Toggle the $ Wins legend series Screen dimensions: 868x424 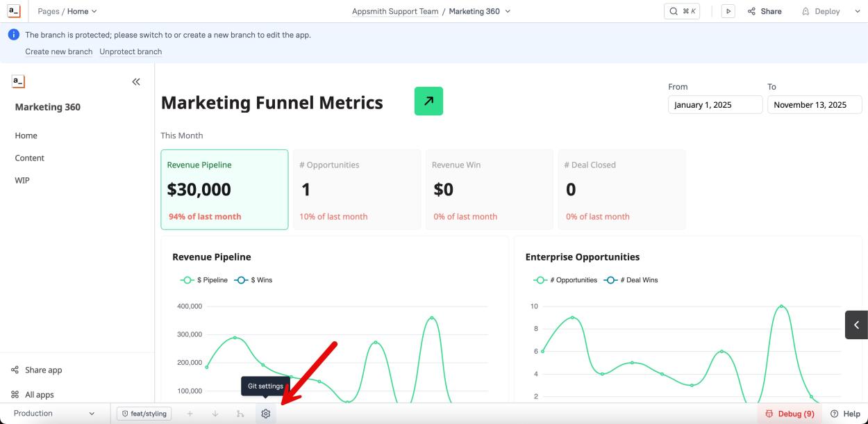click(x=254, y=280)
